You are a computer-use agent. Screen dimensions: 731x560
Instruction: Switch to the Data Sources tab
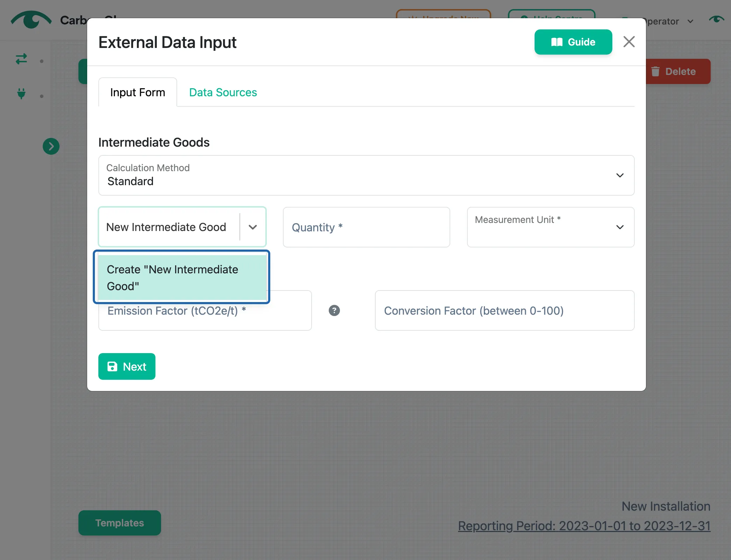point(223,92)
